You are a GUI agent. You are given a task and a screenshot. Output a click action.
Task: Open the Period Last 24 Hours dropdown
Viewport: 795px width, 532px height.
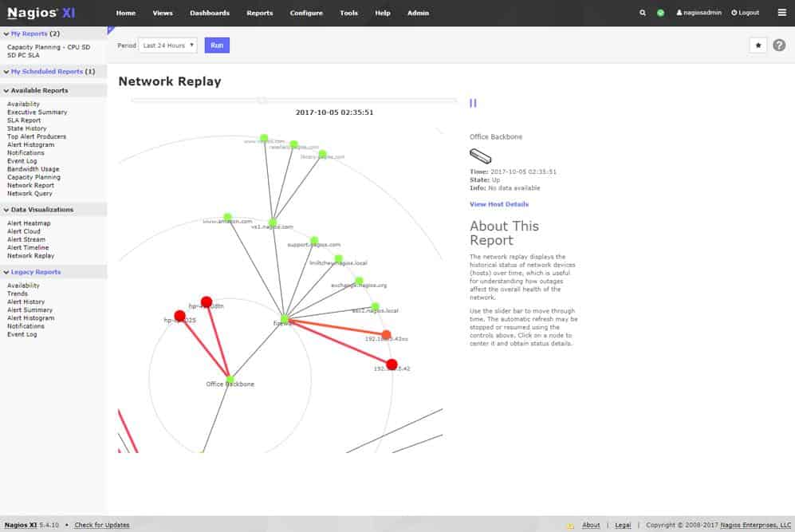coord(168,45)
